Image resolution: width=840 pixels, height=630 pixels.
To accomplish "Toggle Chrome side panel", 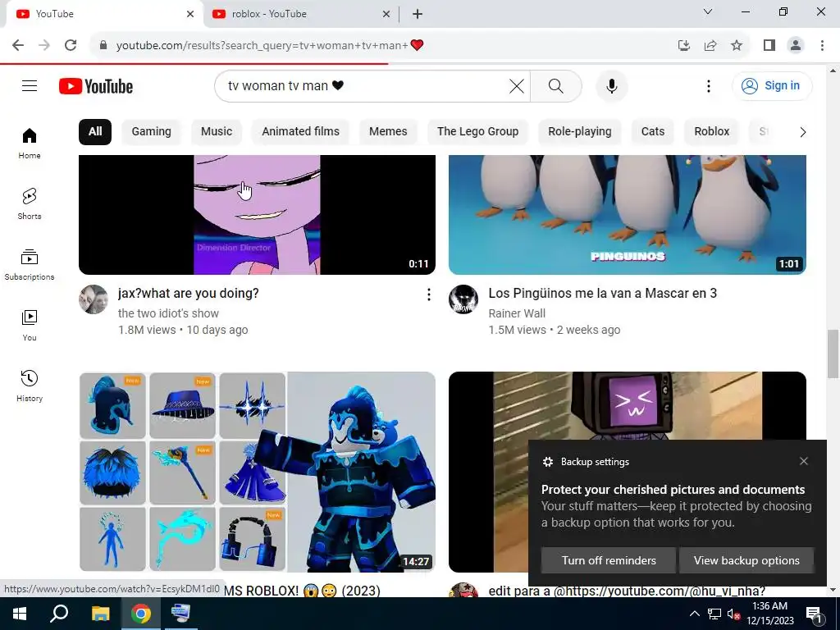I will click(769, 45).
